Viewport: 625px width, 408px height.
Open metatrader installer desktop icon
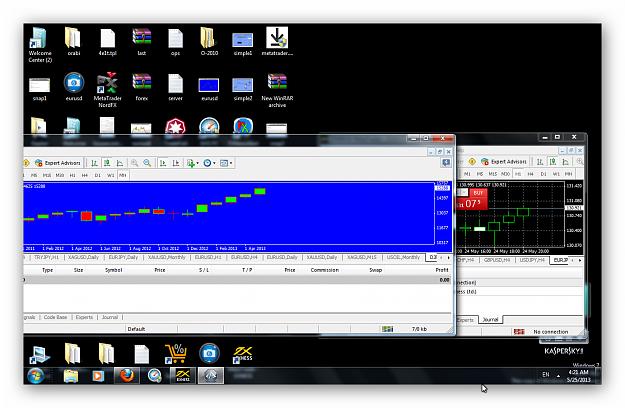277,41
